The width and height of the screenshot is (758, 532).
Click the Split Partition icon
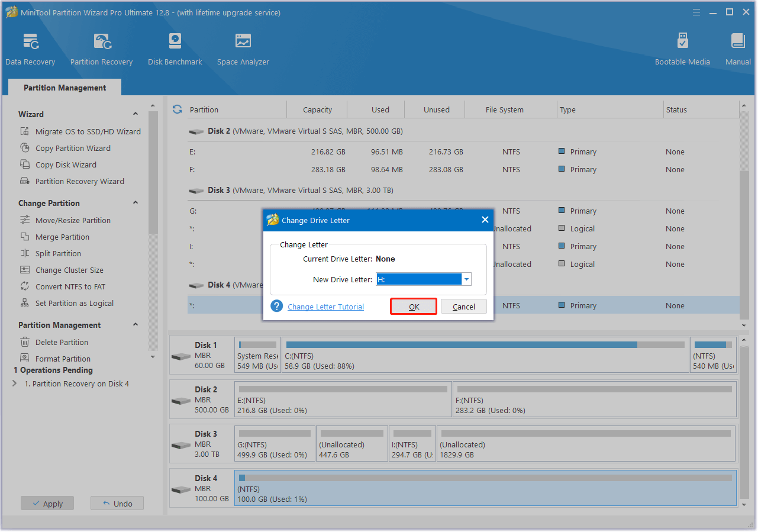[25, 253]
